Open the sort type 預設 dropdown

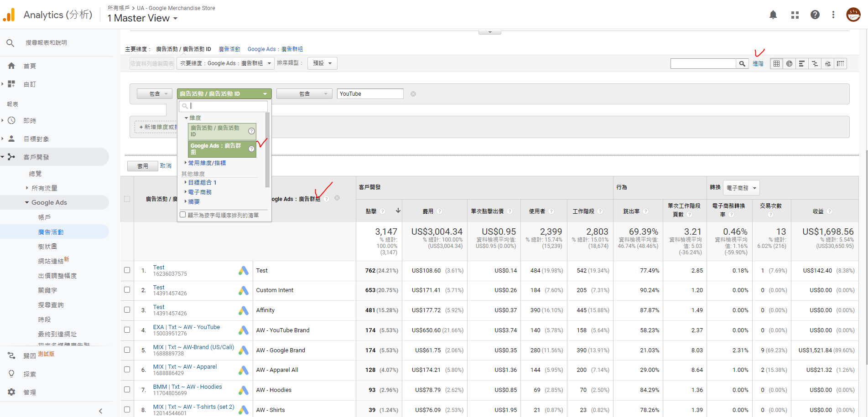[322, 63]
